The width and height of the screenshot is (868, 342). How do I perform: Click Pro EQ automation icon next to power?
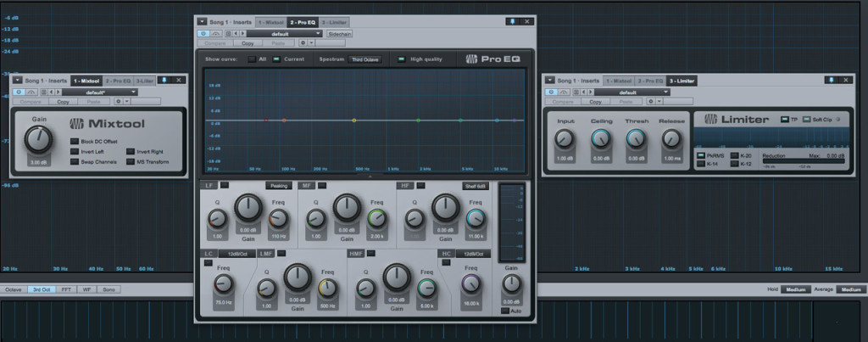coord(215,34)
